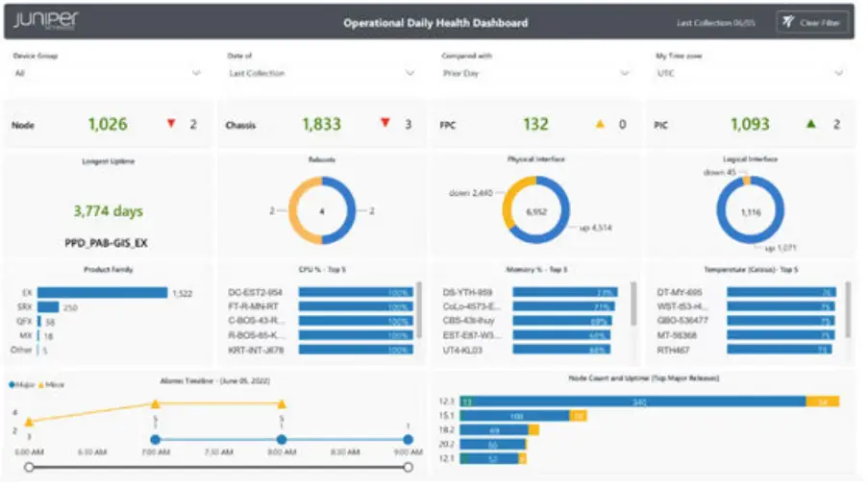
Task: Click UT4-KL03 in Memory Top 5
Action: (x=462, y=350)
